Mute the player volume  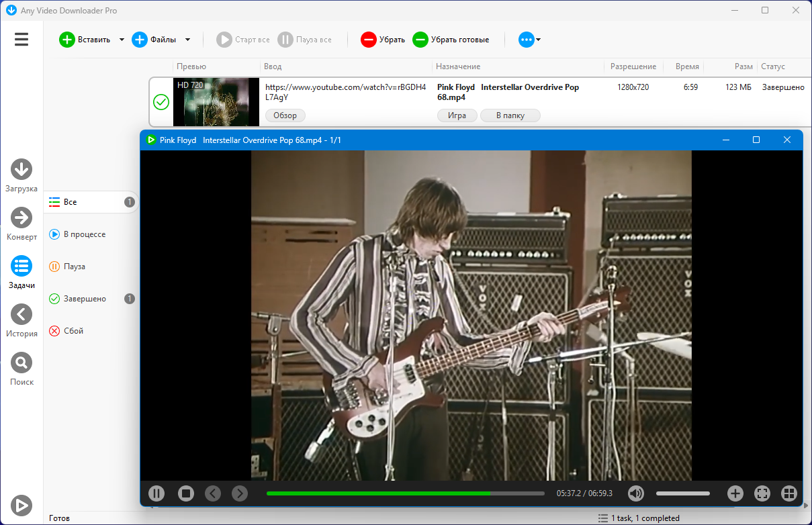coord(636,493)
